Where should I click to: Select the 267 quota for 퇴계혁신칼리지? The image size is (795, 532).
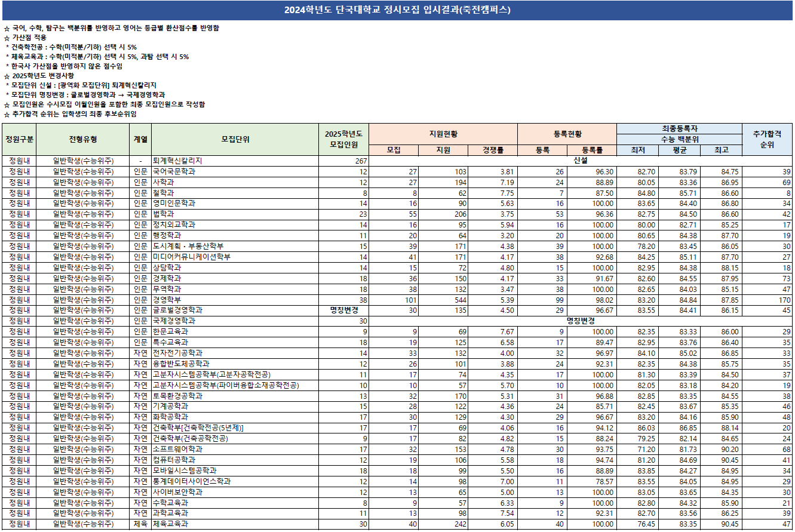[x=345, y=161]
